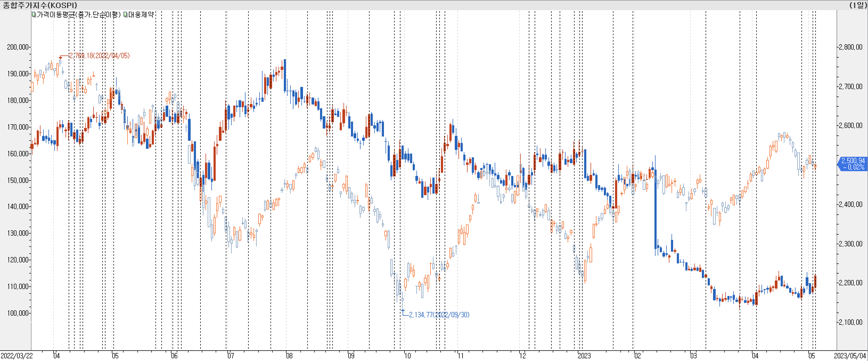Click the 100,000 left axis label
Viewport: 868px width, 361px height.
(18, 313)
